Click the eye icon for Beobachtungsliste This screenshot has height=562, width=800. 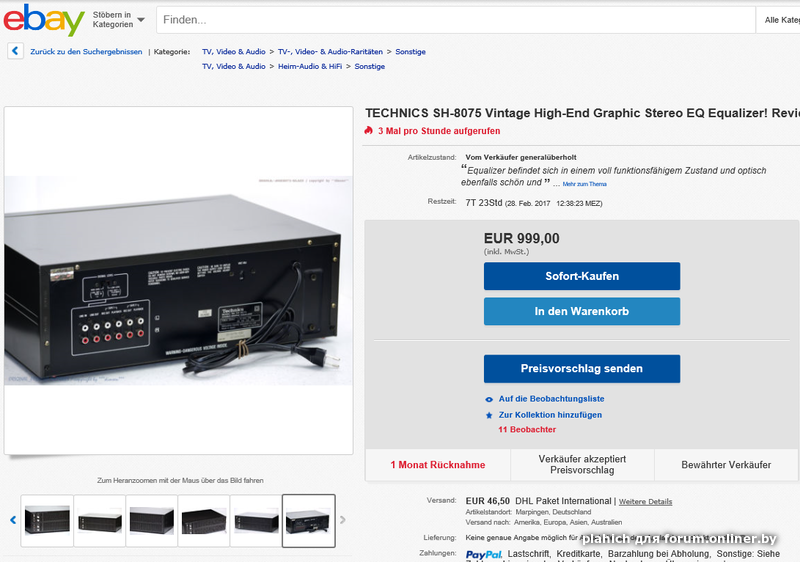pos(489,399)
